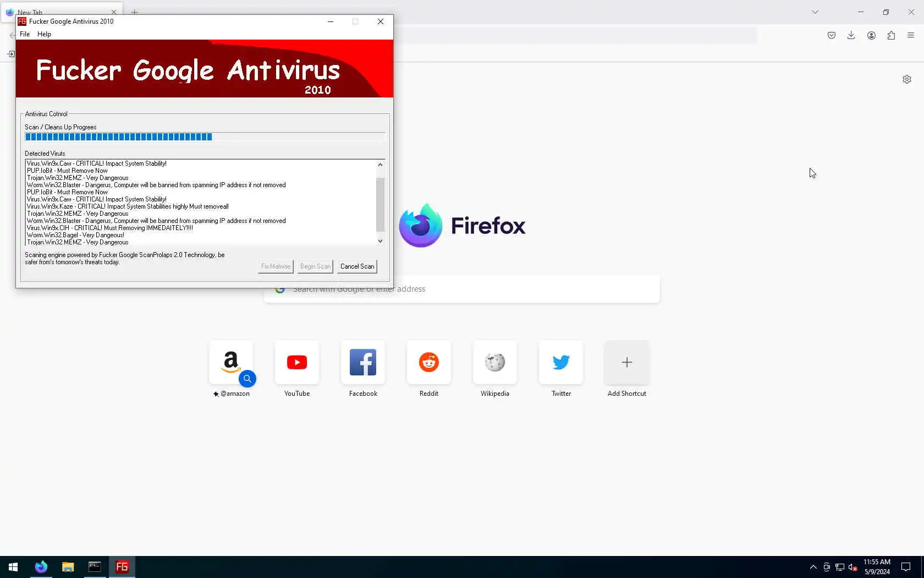Open a new Firefox tab with plus button
Viewport: 924px width, 578px height.
pos(134,12)
